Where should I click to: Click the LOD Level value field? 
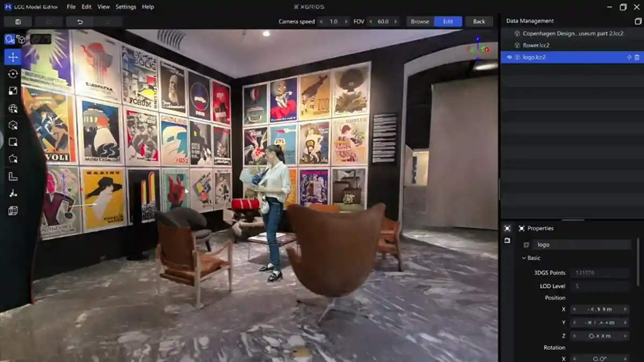click(x=599, y=286)
